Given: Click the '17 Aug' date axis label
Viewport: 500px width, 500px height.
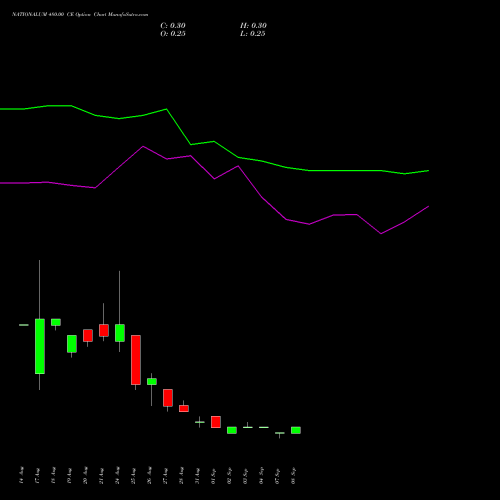Looking at the screenshot, I should (x=38, y=475).
